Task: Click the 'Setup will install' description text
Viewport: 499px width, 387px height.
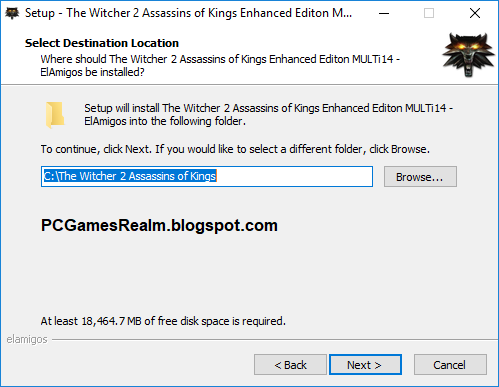Action: pyautogui.click(x=268, y=115)
